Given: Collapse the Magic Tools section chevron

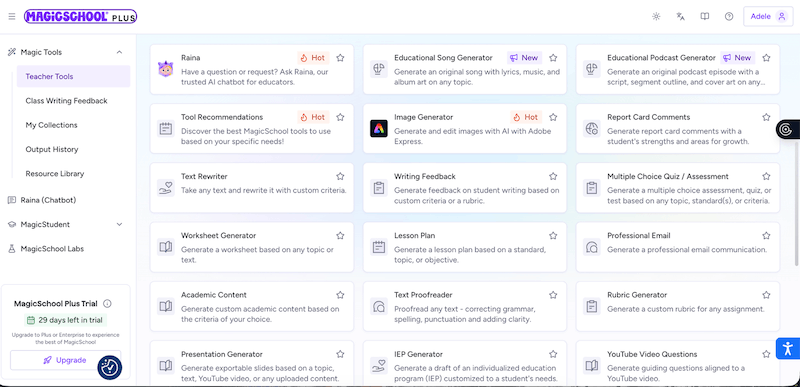Looking at the screenshot, I should (119, 52).
